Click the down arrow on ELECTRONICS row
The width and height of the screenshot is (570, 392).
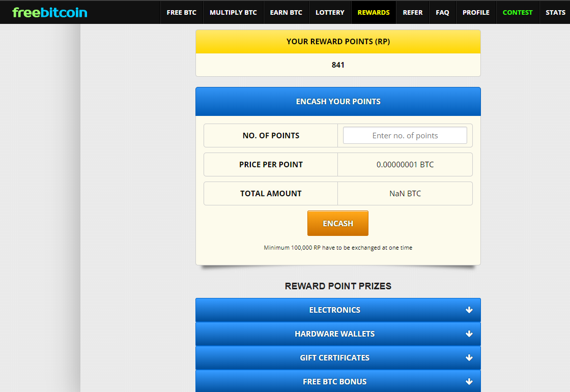(x=469, y=310)
